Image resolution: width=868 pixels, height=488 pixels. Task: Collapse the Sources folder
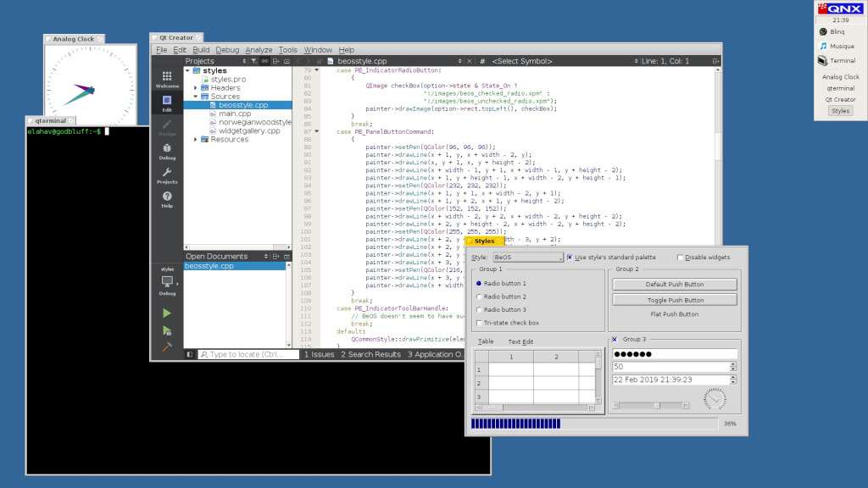[x=196, y=97]
